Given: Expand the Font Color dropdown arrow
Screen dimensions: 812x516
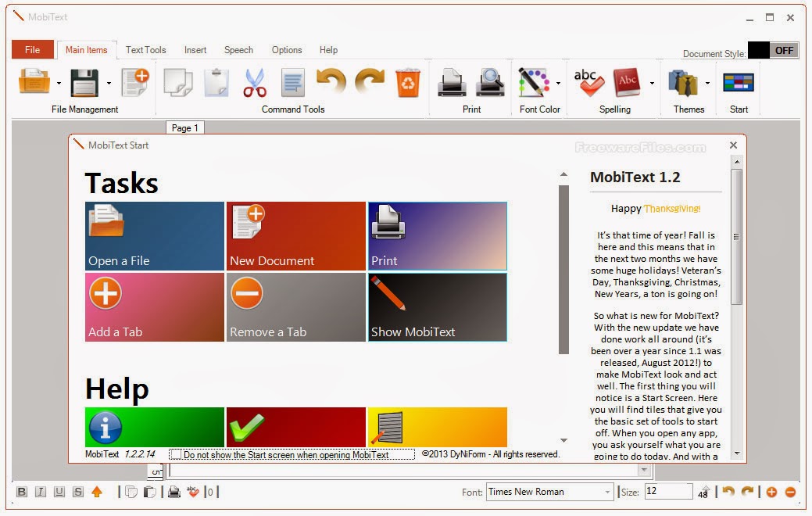Looking at the screenshot, I should pyautogui.click(x=558, y=83).
